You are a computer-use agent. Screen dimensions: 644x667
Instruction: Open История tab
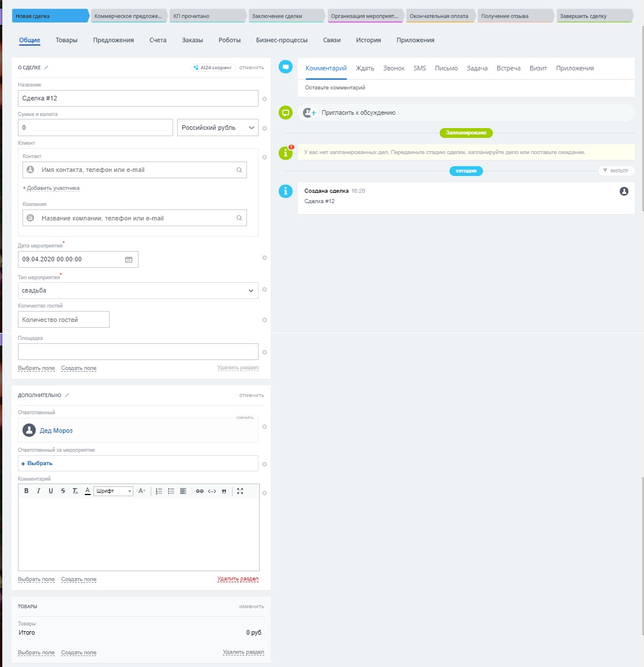coord(368,40)
